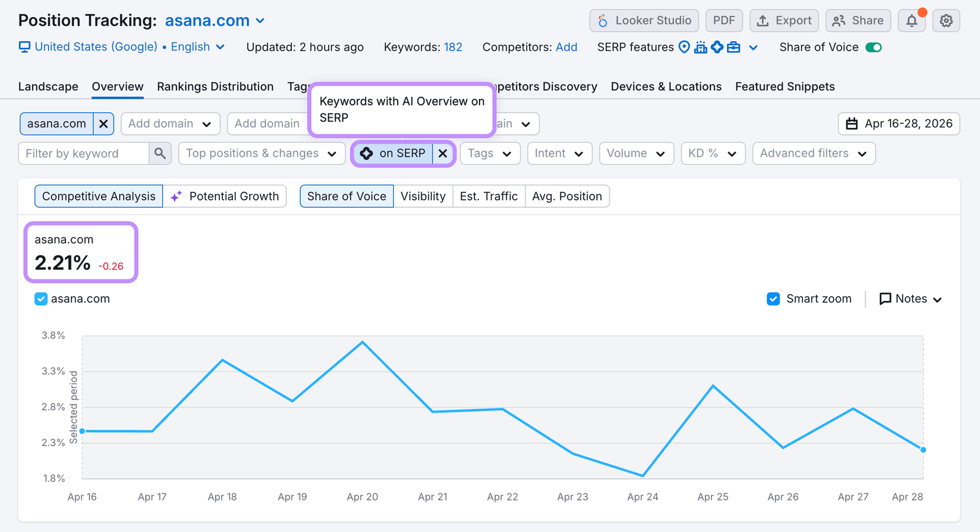The width and height of the screenshot is (980, 532).
Task: Click the SERP features AI Overview diamond icon
Action: pyautogui.click(x=717, y=47)
